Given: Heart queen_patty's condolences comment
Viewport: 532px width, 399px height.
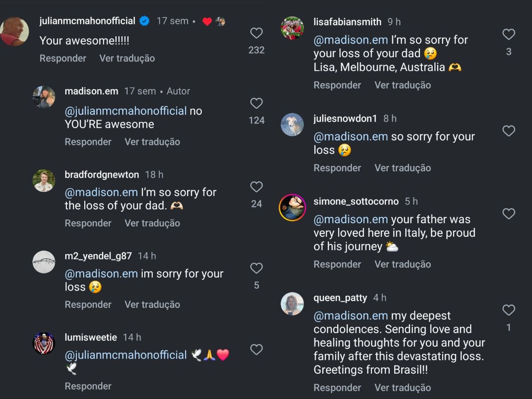Looking at the screenshot, I should pyautogui.click(x=509, y=310).
